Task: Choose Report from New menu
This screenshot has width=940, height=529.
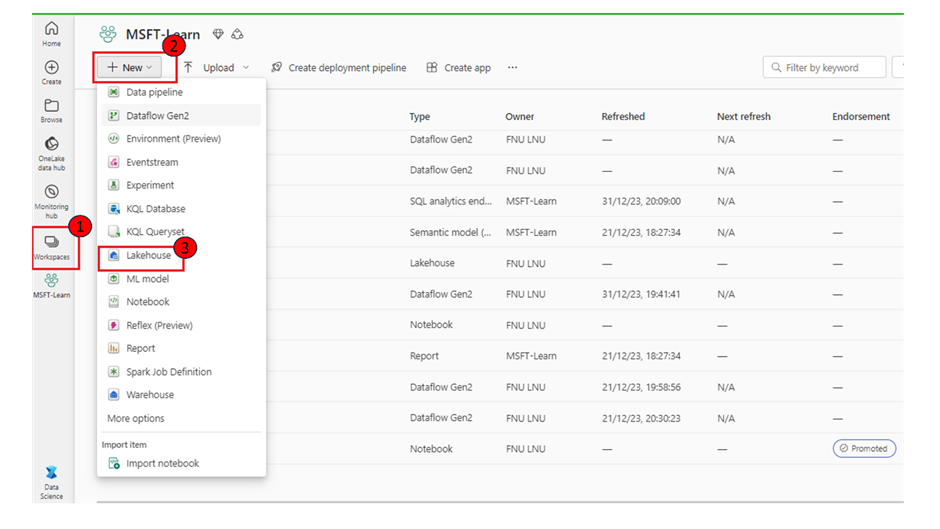Action: point(181,348)
